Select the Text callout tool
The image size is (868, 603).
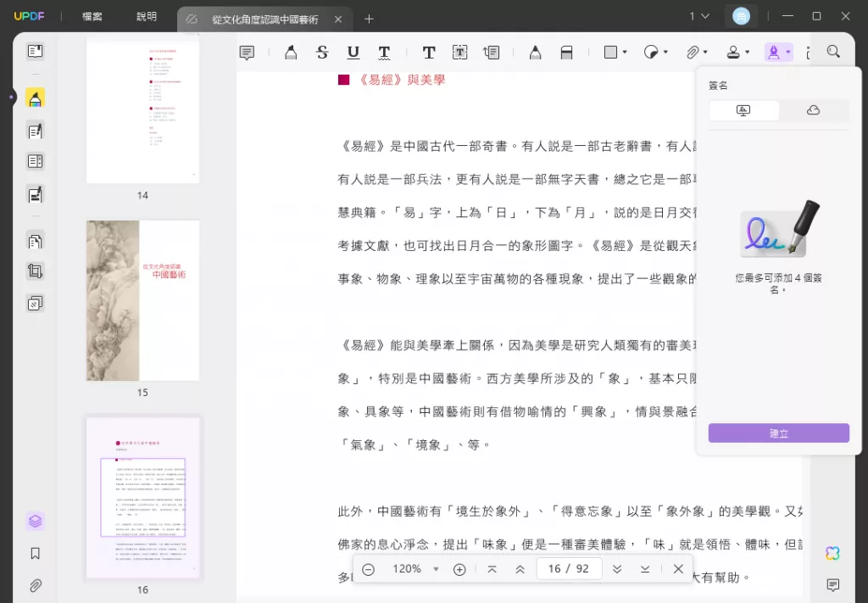point(491,53)
